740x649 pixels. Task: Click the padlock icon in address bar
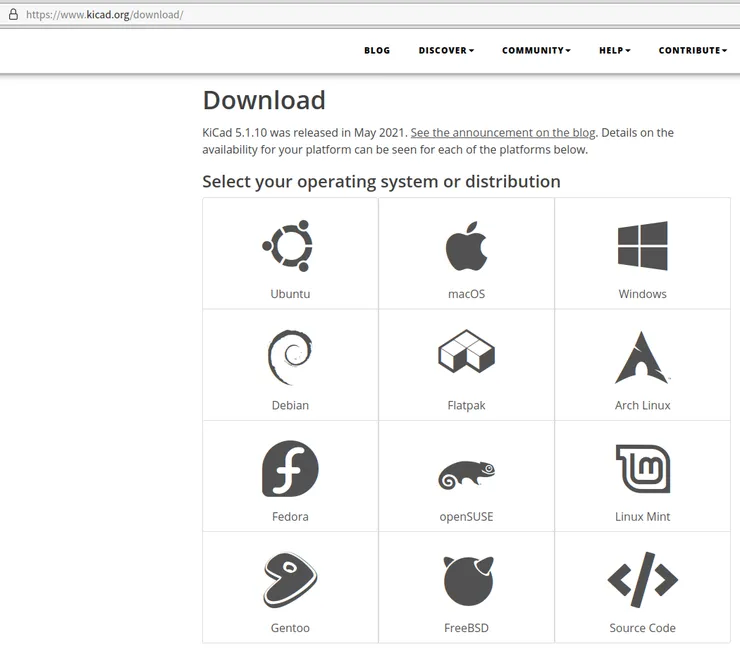point(13,14)
